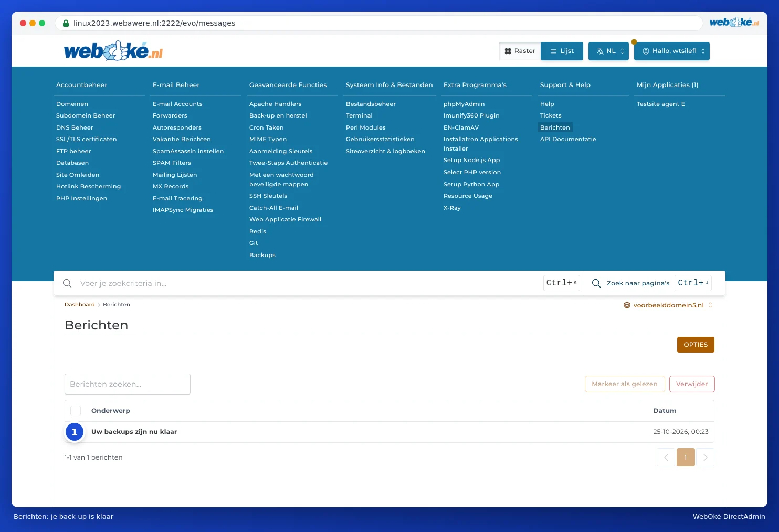Open SPAM Filters under E-mail Beheer

[172, 163]
